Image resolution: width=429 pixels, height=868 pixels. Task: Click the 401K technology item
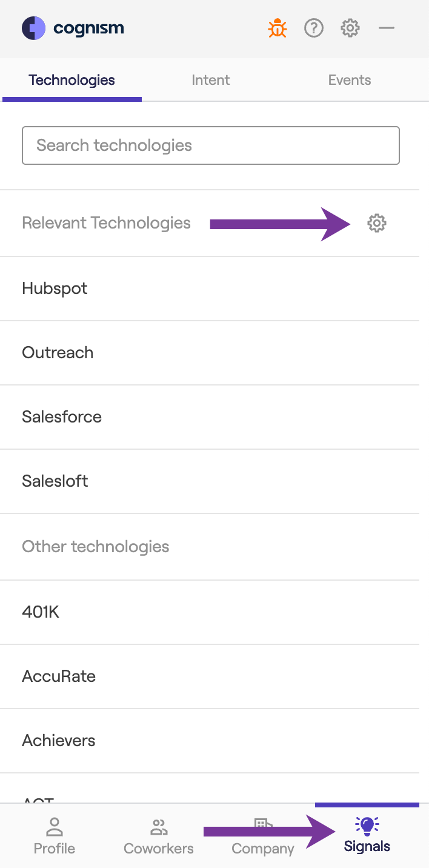pos(41,612)
